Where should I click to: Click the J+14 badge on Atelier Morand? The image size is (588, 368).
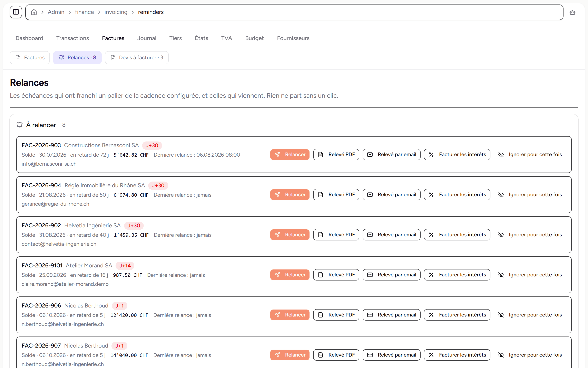click(125, 266)
